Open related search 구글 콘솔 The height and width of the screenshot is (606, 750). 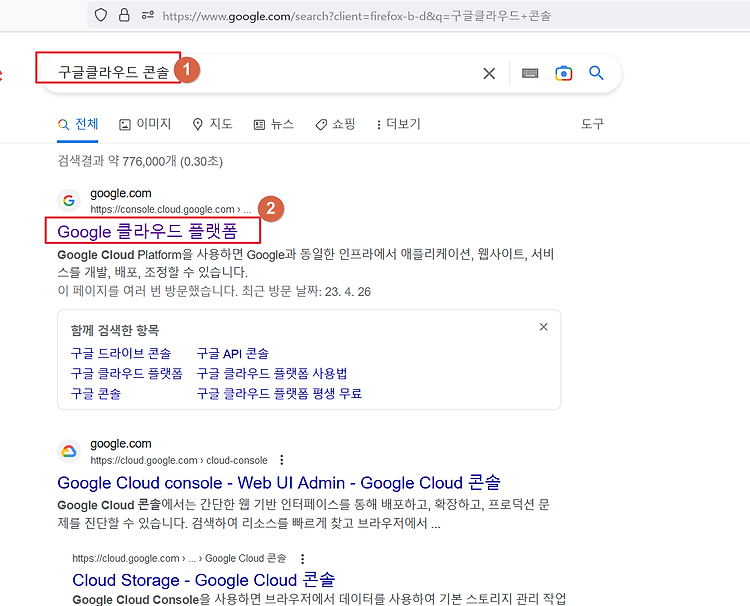click(96, 394)
